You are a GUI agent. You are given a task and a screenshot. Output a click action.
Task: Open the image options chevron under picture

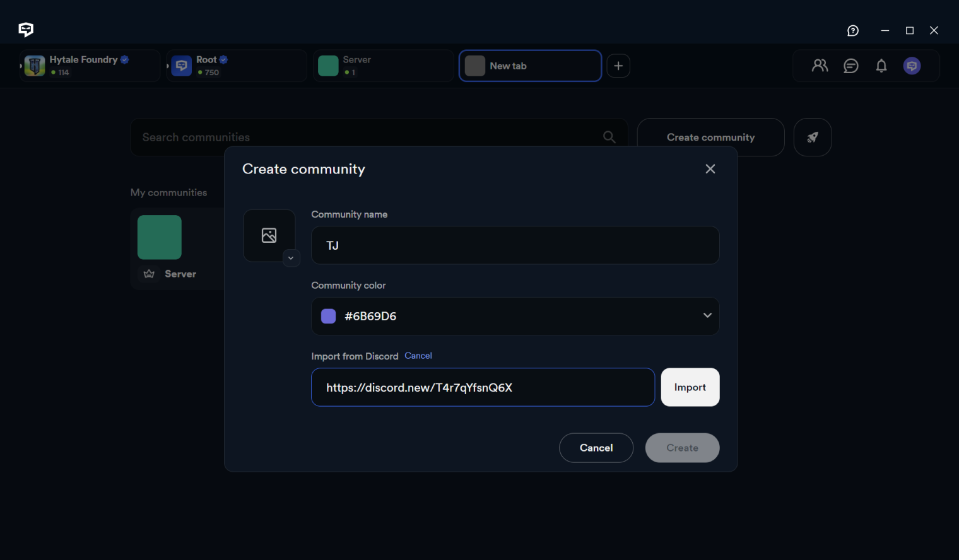[x=291, y=258]
